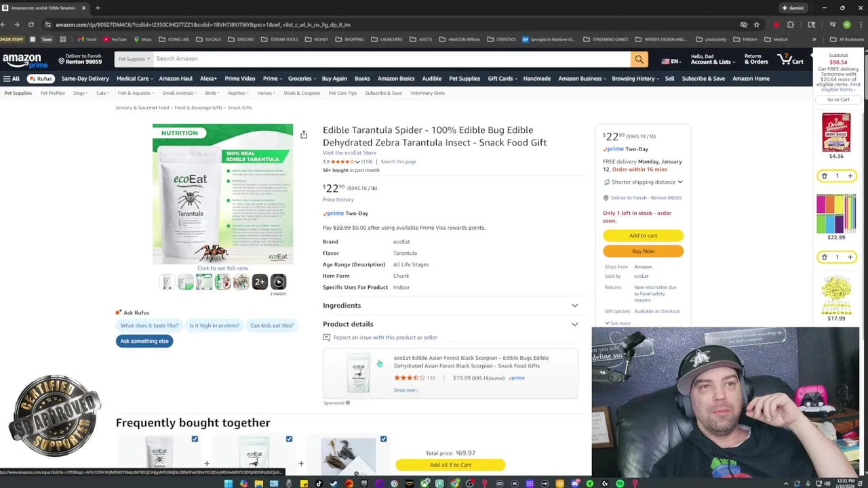Open the Same-Day Delivery nav item

85,79
